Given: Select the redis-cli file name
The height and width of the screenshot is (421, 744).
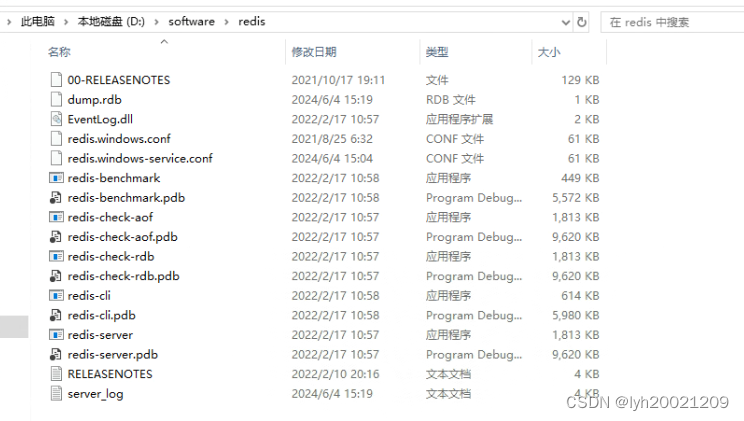Looking at the screenshot, I should click(x=89, y=296).
